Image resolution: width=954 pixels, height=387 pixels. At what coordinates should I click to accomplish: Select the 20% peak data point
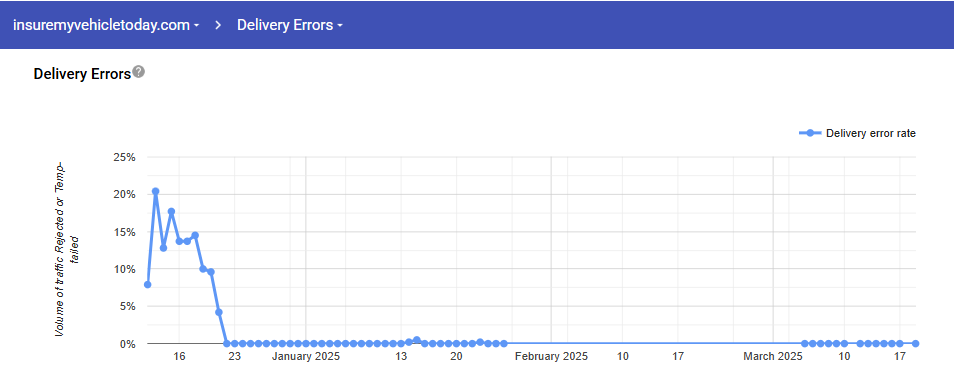pyautogui.click(x=155, y=191)
